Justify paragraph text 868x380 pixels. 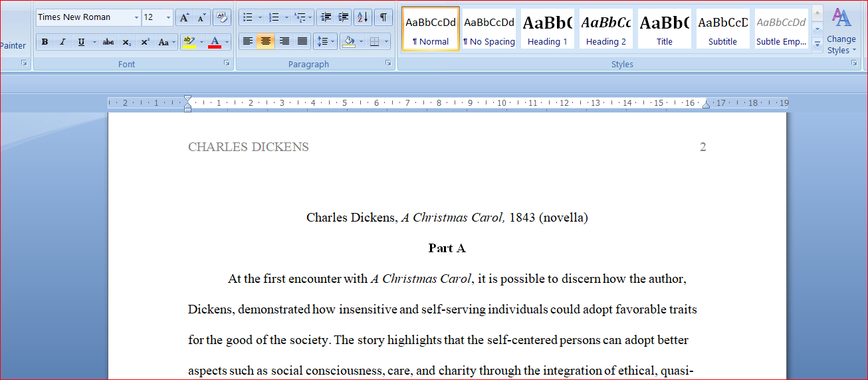pyautogui.click(x=302, y=42)
